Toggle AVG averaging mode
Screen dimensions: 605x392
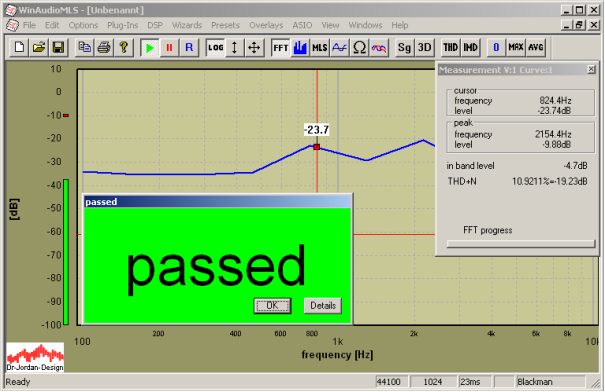point(536,47)
